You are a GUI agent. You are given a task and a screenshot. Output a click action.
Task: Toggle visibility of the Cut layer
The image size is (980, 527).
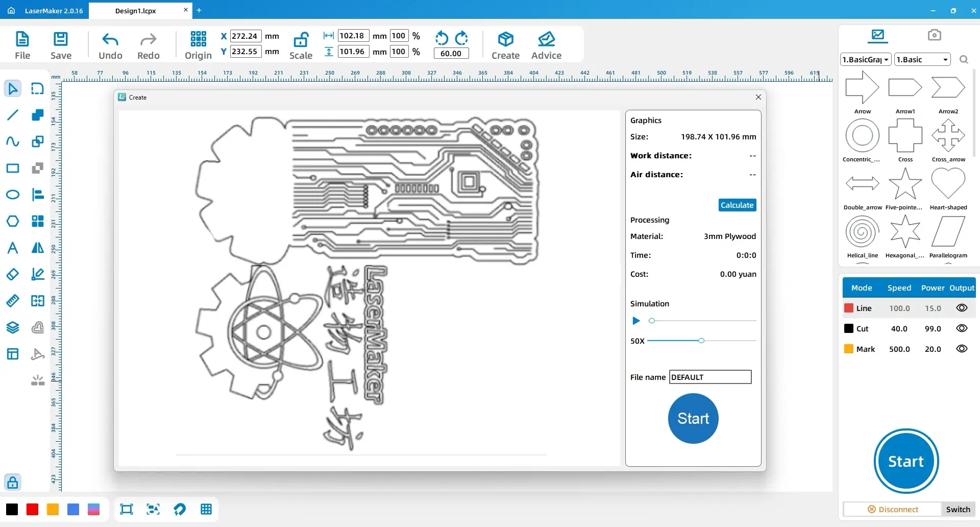coord(962,328)
